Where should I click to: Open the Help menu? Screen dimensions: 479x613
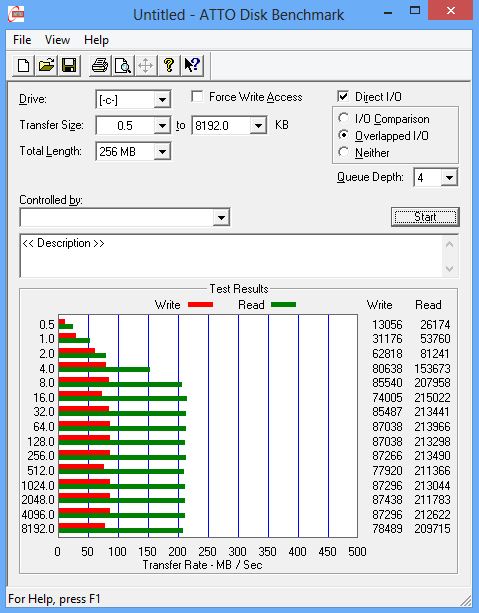pyautogui.click(x=96, y=40)
